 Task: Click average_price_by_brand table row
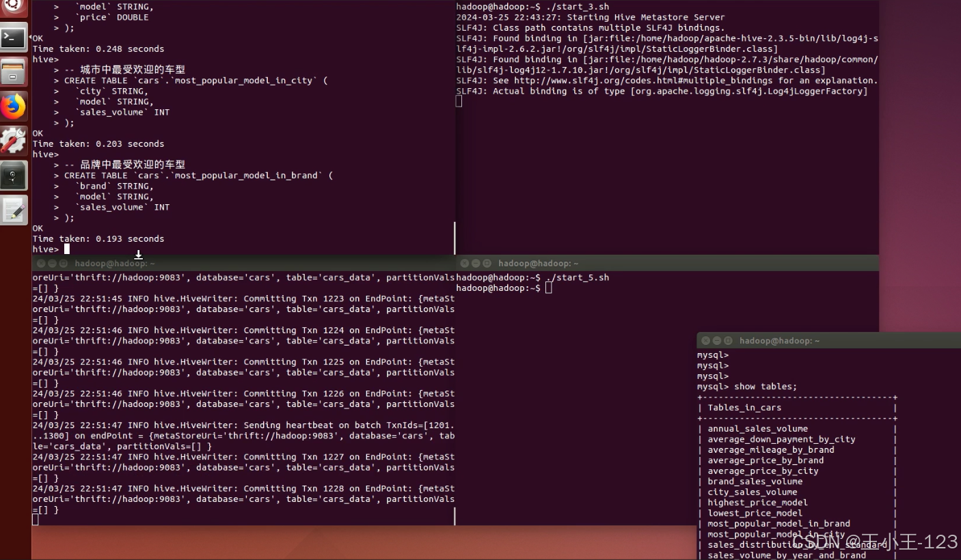tap(766, 460)
